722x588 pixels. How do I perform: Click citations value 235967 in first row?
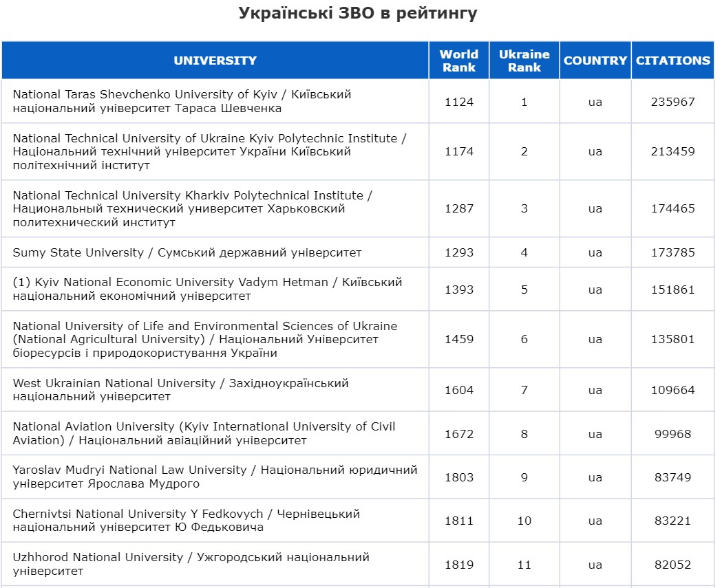pos(672,101)
